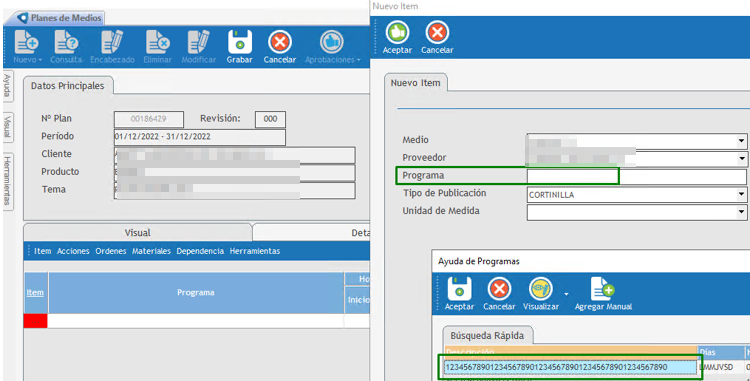Switch to the Planes de Medios tab

pos(60,18)
